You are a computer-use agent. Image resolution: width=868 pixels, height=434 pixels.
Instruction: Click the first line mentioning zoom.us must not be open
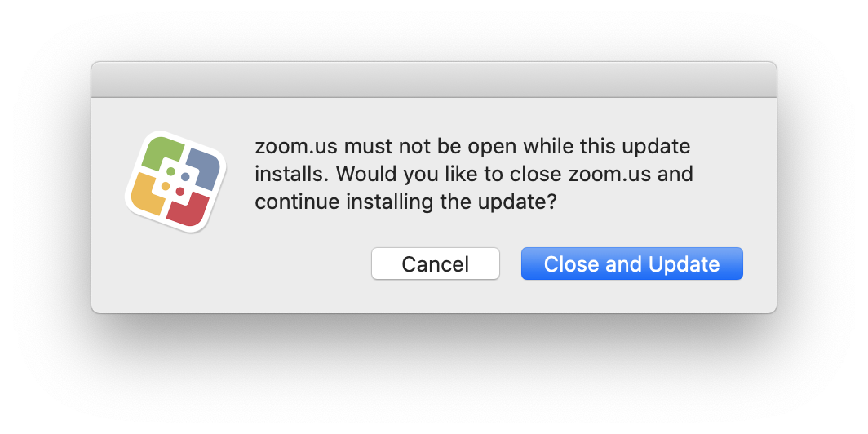[472, 147]
